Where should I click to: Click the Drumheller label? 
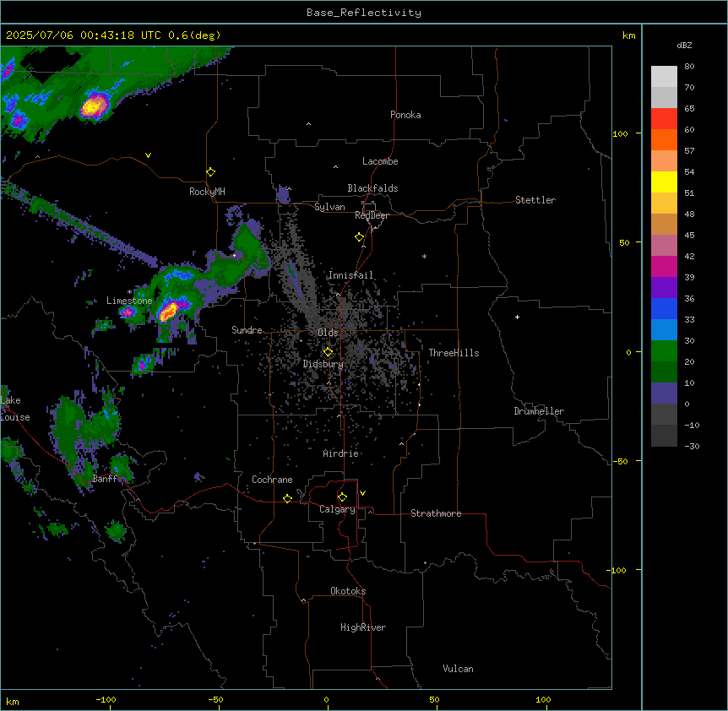point(539,411)
